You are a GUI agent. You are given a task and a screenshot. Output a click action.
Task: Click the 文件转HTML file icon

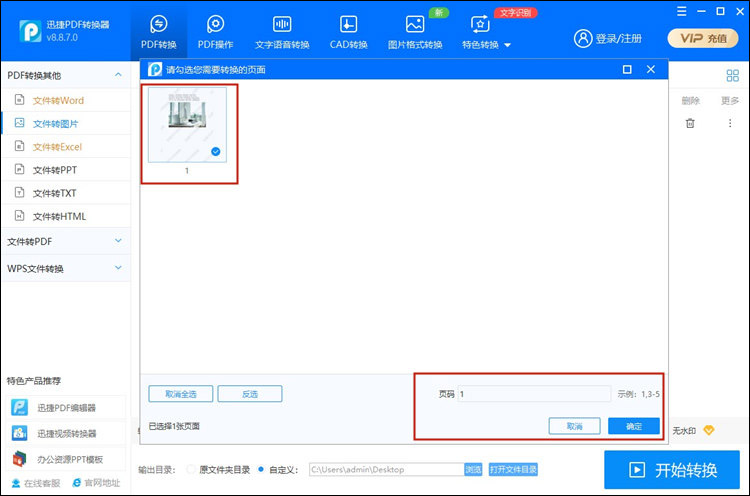point(19,216)
